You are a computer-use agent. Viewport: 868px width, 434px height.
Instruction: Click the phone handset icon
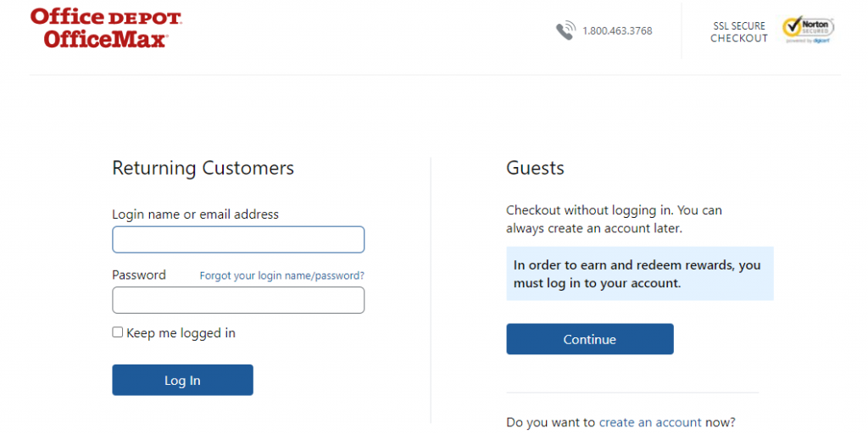(x=565, y=31)
